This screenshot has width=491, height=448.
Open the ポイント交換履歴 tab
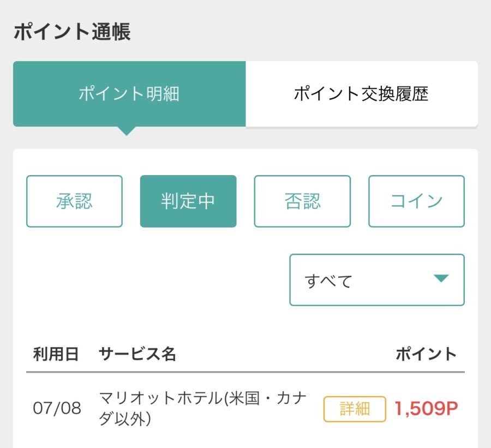(x=362, y=94)
